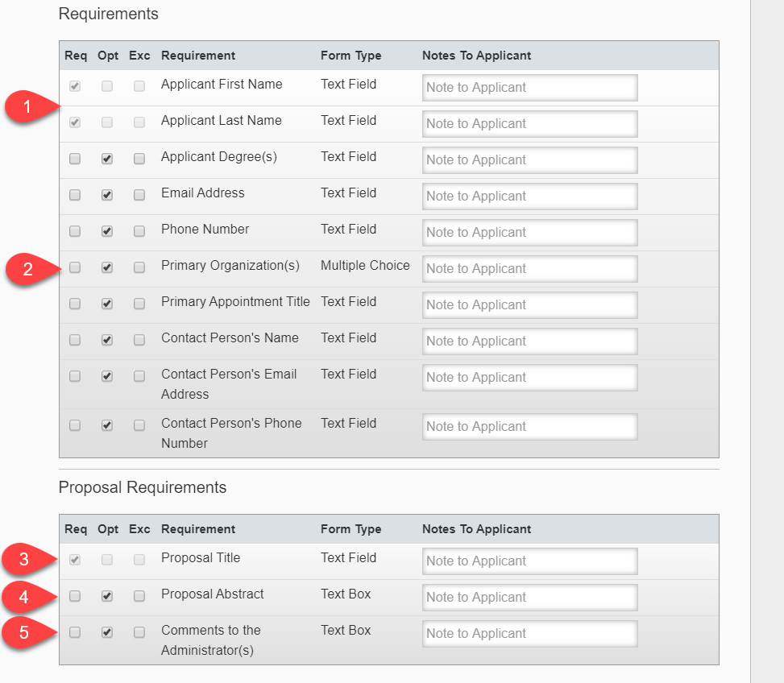Focus the note field for Proposal Title
Screen dimensions: 784x683
point(530,561)
